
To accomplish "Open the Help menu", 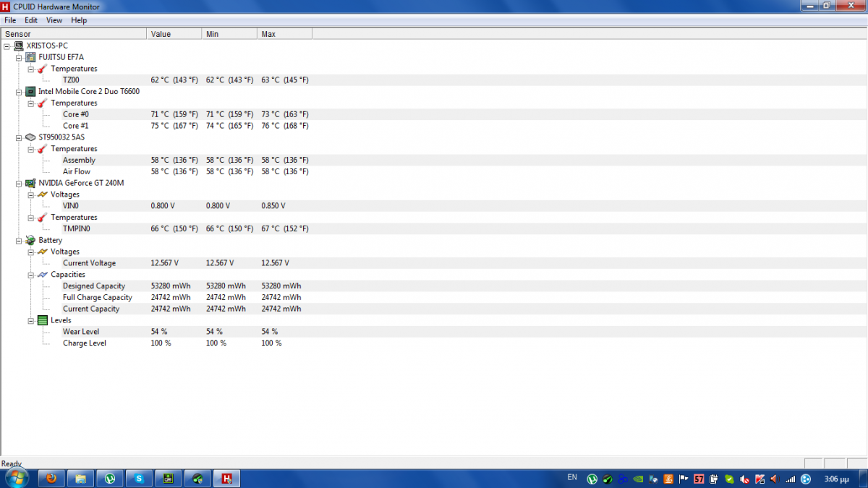I will coord(79,20).
